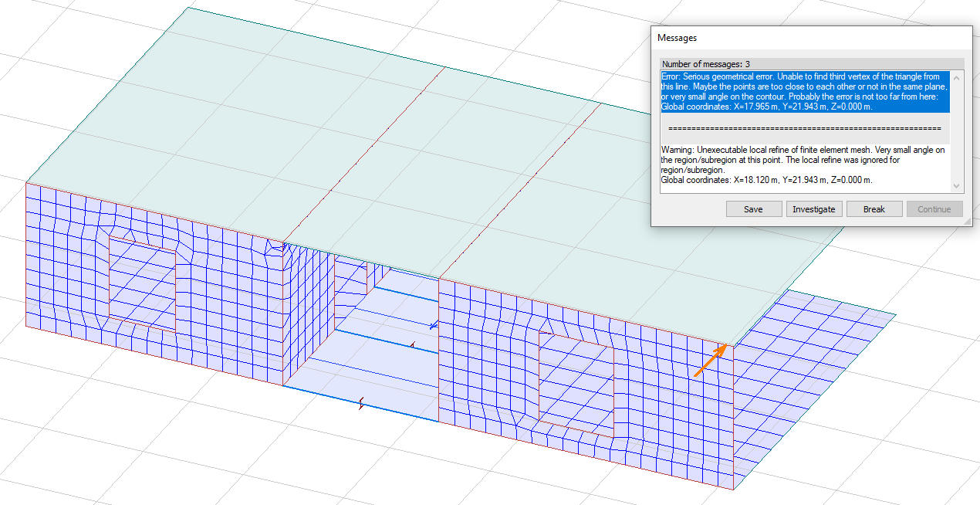Click the Investigate button

click(813, 209)
